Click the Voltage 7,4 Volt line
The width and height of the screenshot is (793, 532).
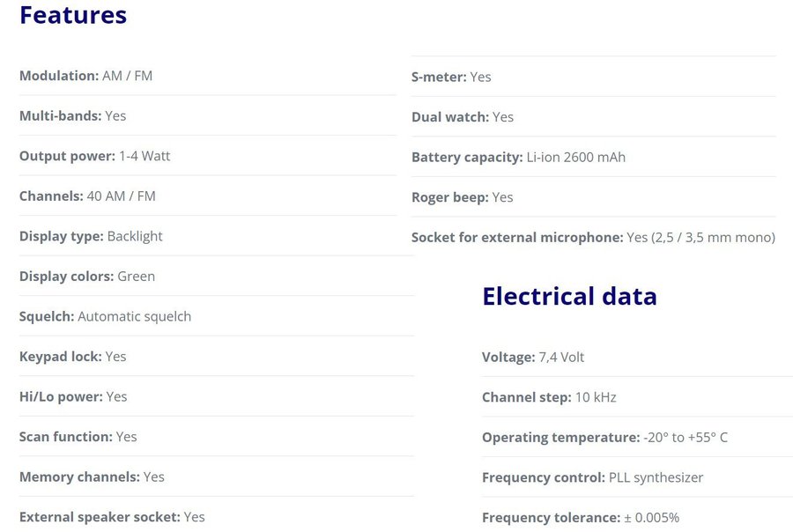(x=533, y=357)
